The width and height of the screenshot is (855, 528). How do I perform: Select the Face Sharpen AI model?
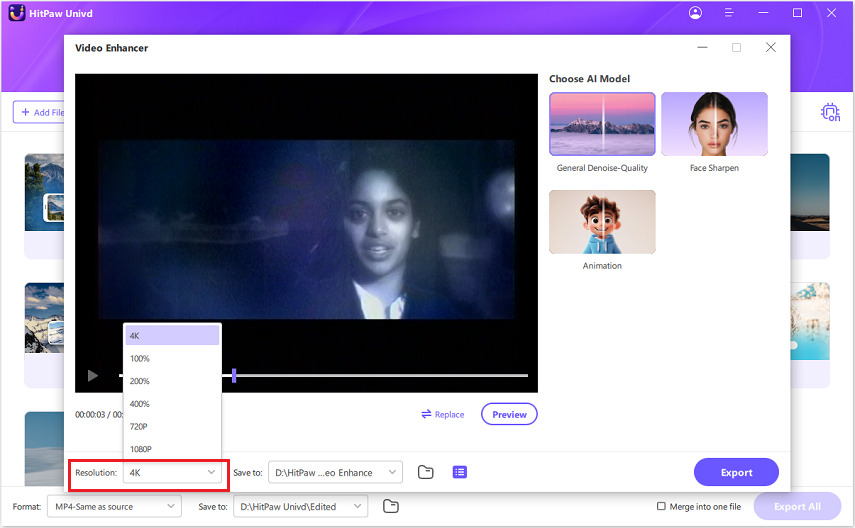pos(714,124)
